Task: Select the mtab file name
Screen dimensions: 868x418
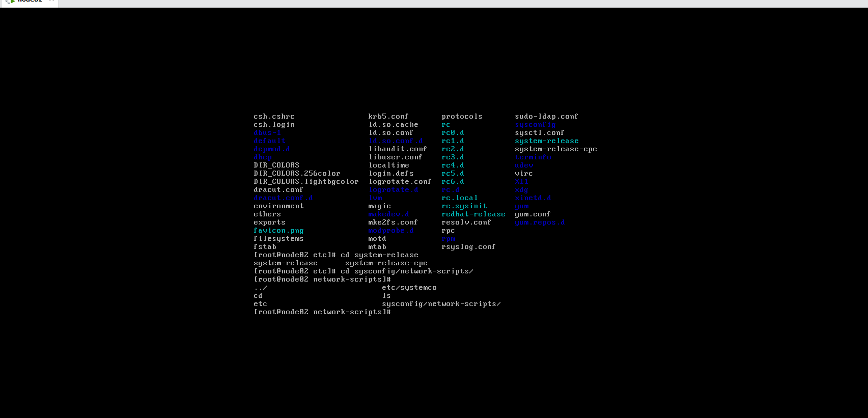Action: click(377, 247)
